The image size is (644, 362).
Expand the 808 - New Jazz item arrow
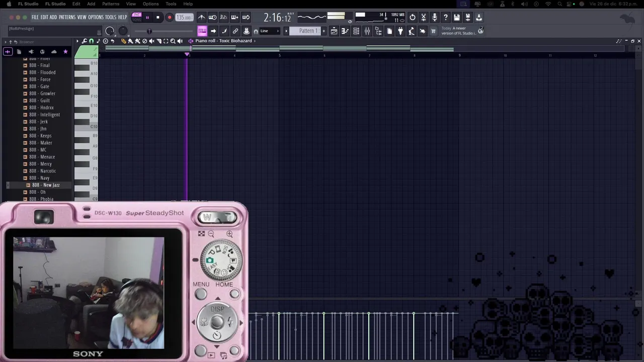(8, 185)
